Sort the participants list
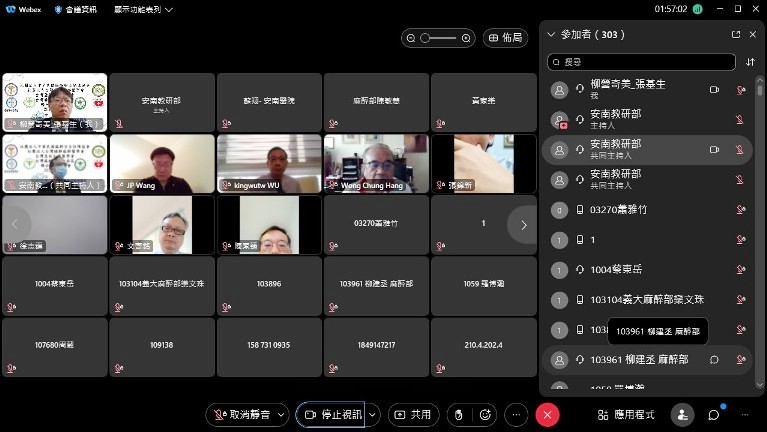Screen dimensions: 767x432 click(x=750, y=62)
